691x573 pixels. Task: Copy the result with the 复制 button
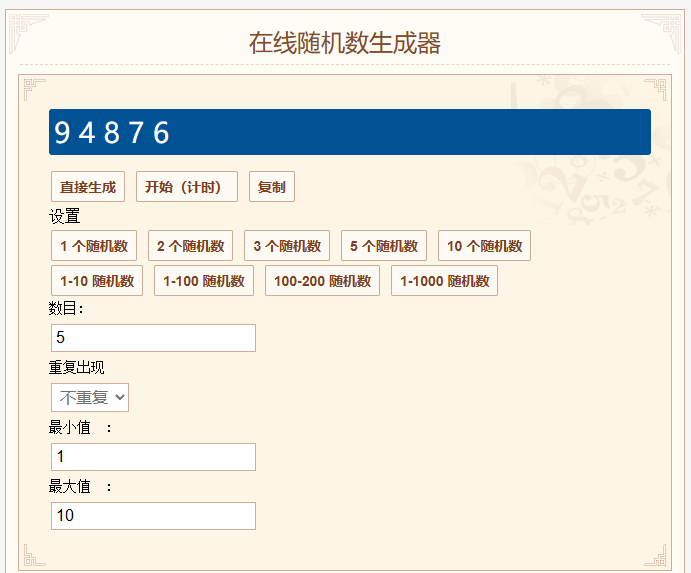(x=271, y=187)
